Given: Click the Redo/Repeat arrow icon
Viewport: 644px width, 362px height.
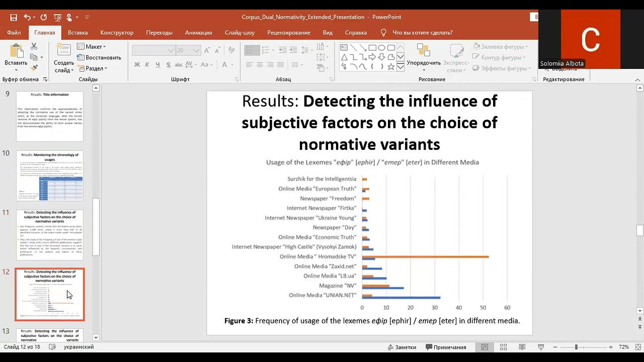Looking at the screenshot, I should [43, 17].
